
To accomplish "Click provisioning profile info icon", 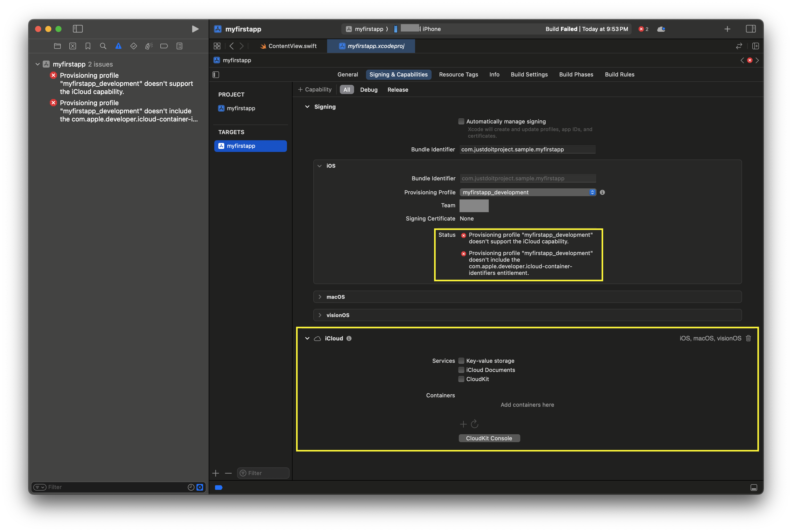I will click(x=602, y=192).
